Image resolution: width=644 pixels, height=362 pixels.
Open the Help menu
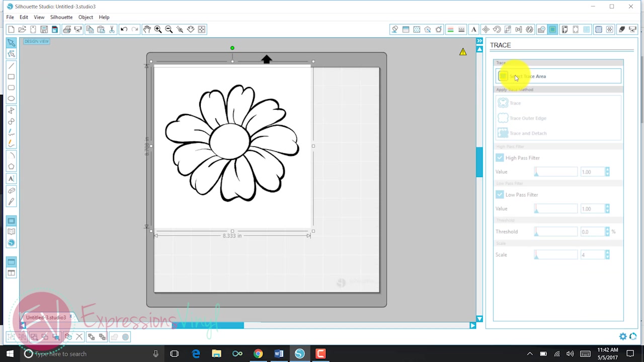point(104,17)
